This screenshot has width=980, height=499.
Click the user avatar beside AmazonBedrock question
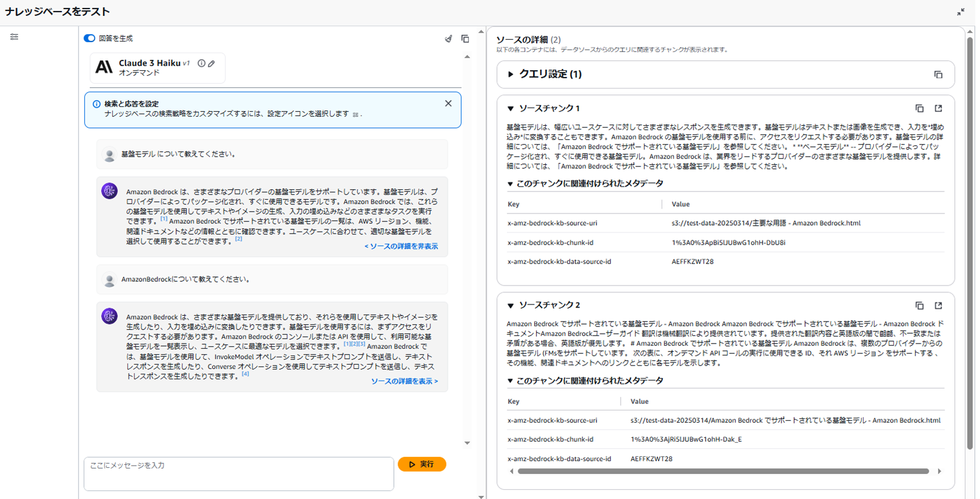coord(110,281)
